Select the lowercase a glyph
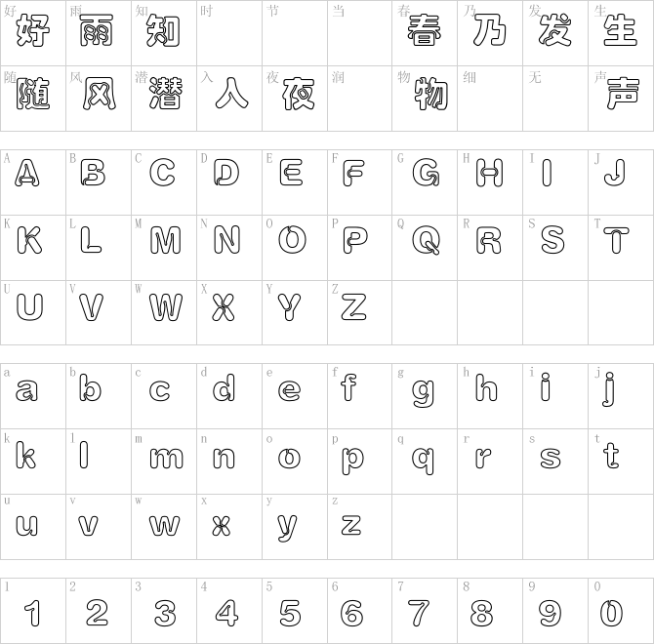Viewport: 654px width, 644px height. tap(26, 390)
